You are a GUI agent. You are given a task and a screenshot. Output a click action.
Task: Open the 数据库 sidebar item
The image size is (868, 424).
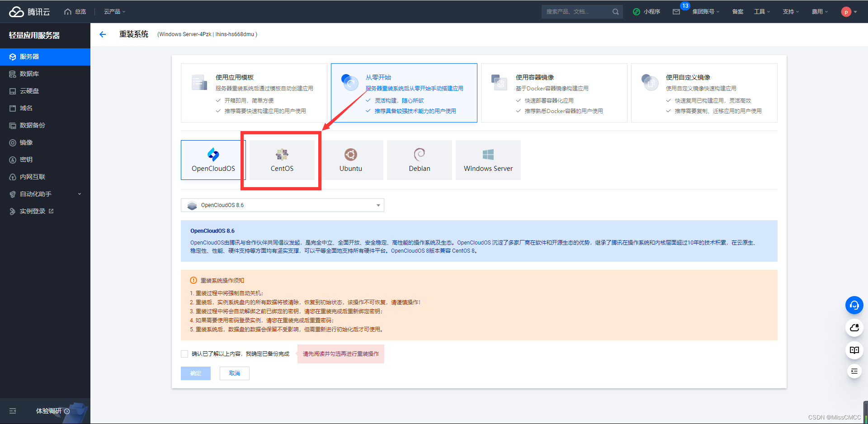(x=45, y=74)
